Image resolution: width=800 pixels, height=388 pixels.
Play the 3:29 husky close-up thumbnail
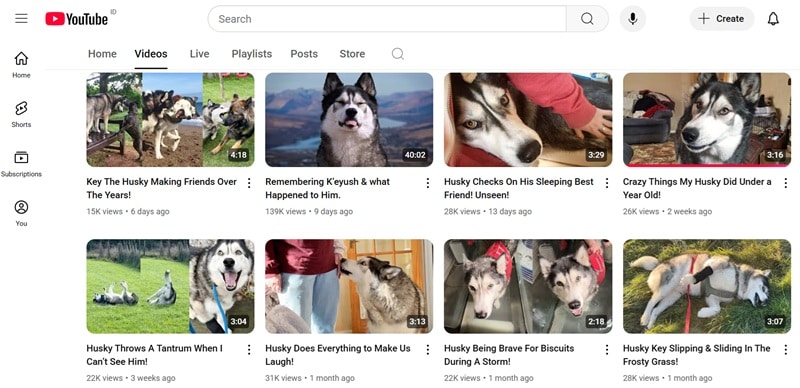(528, 119)
